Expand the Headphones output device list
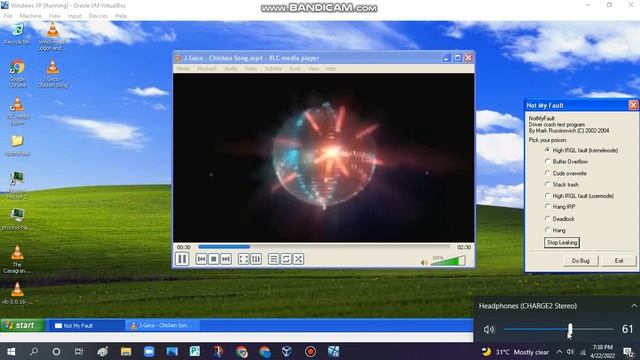 (634, 306)
